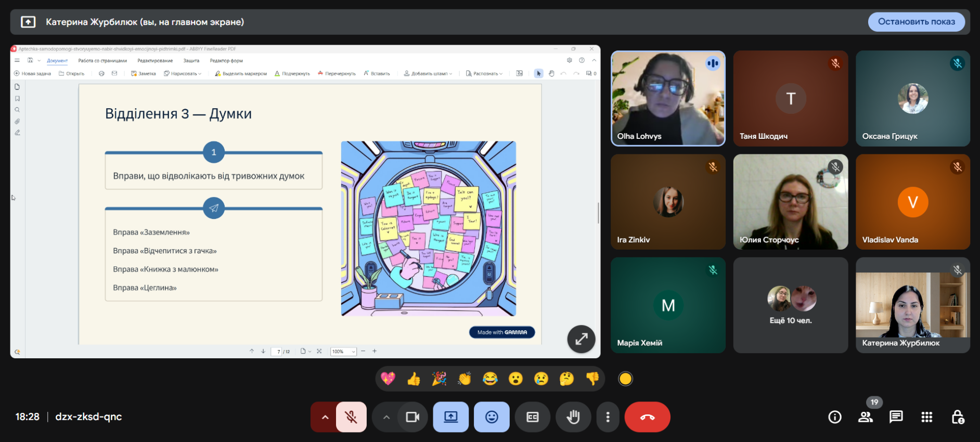Viewport: 980px width, 442px height.
Task: Choose the yellow skin tone swatch
Action: coord(625,379)
